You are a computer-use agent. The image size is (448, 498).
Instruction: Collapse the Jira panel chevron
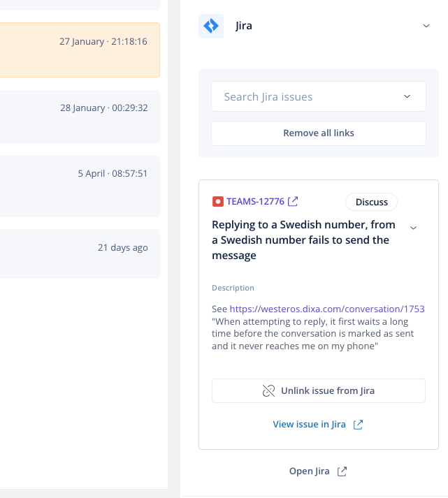click(426, 26)
